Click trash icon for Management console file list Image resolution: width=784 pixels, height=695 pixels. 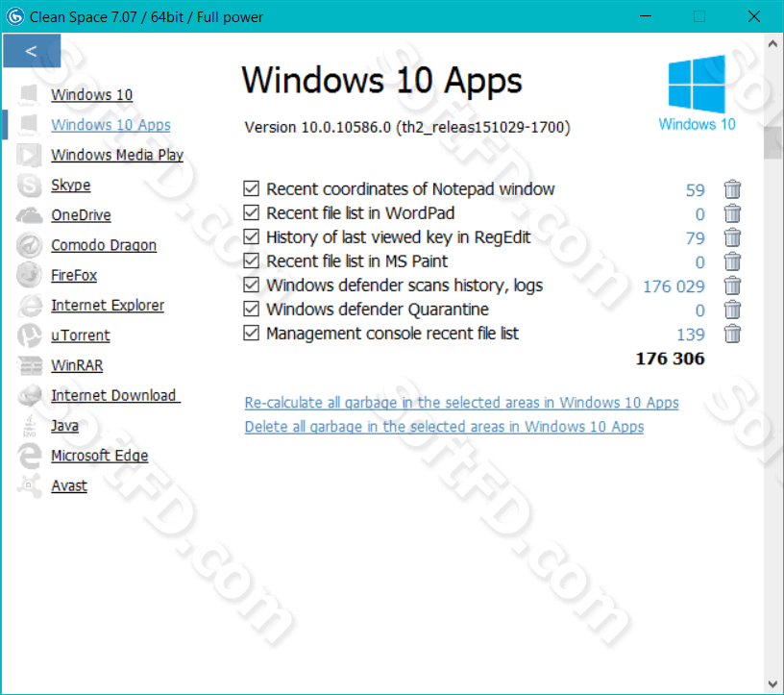click(732, 334)
